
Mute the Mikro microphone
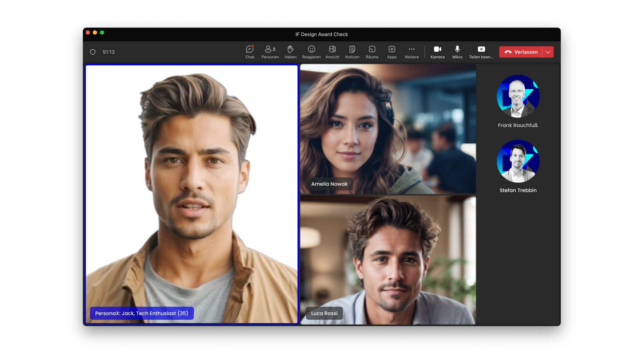click(457, 52)
